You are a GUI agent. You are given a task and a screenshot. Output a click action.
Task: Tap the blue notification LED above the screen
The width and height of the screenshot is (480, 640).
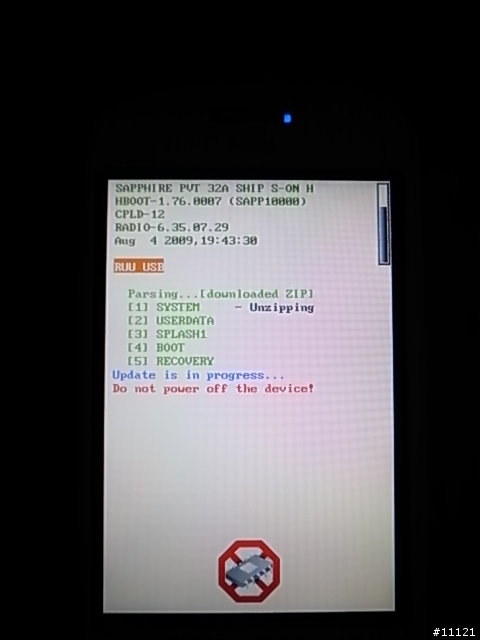click(x=287, y=118)
